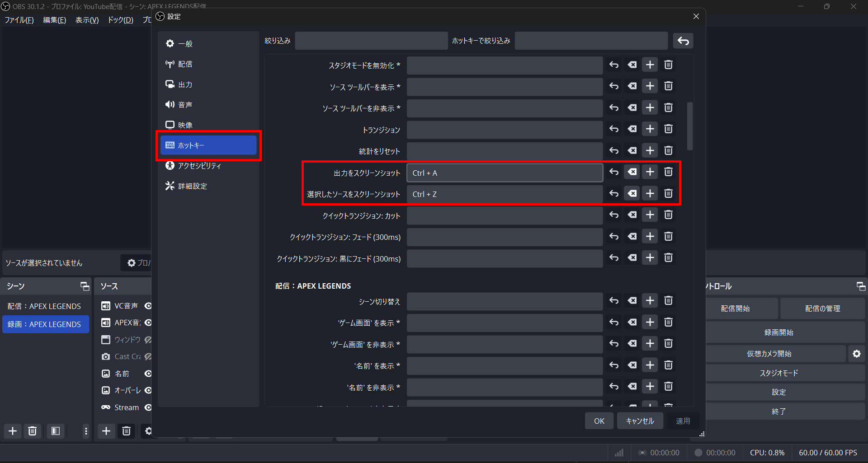This screenshot has height=463, width=868.
Task: Open the シーン panel toolbar three-dot menu
Action: point(86,431)
